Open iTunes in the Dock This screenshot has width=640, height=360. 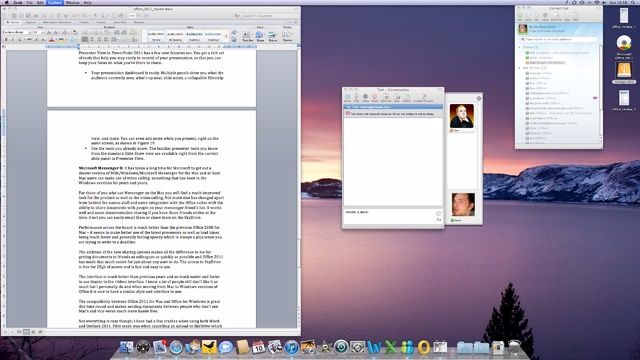(x=291, y=347)
